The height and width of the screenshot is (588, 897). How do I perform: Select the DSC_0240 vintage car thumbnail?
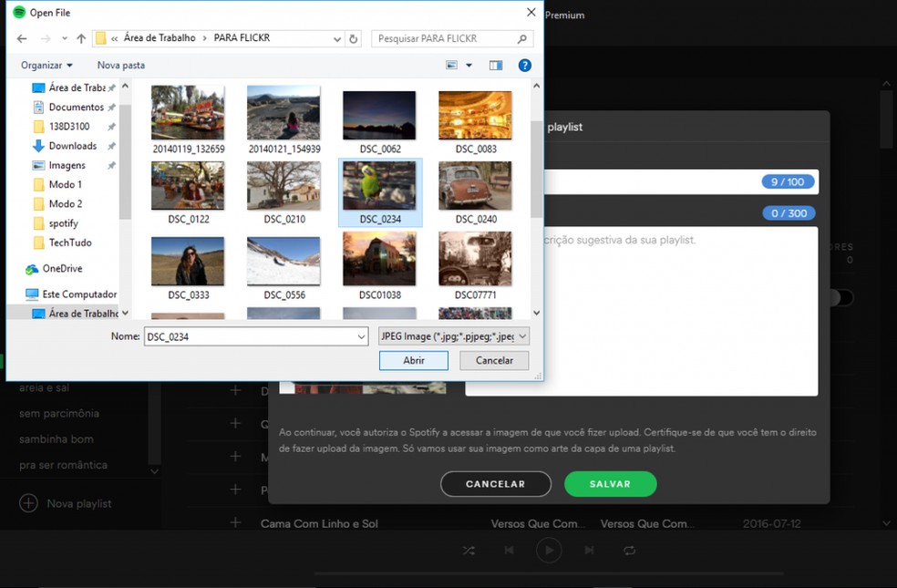coord(475,187)
